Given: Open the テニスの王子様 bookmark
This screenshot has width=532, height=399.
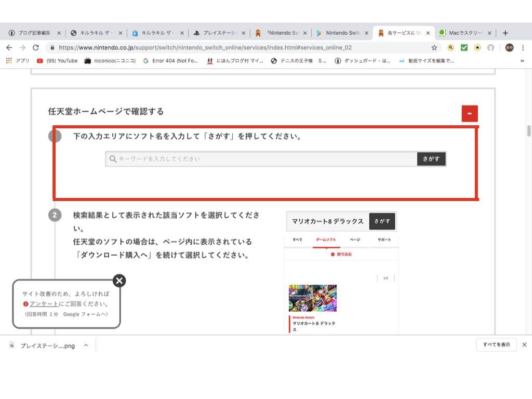Looking at the screenshot, I should pyautogui.click(x=299, y=61).
